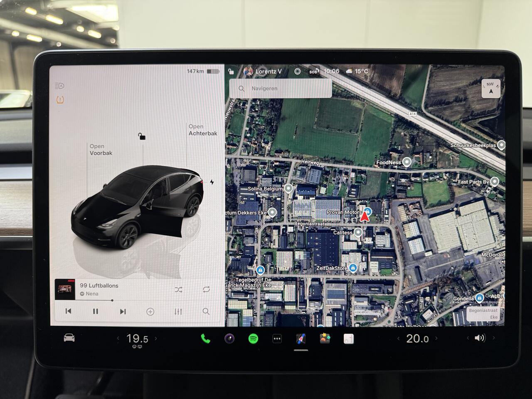Image resolution: width=532 pixels, height=399 pixels.
Task: Select the Schuurkesbeekplas map pin
Action: (x=502, y=145)
